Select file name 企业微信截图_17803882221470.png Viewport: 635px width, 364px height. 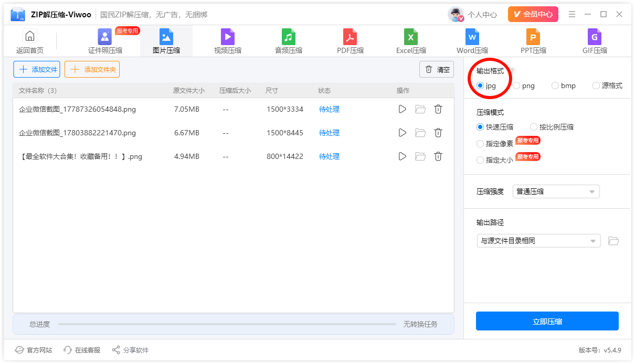click(78, 133)
